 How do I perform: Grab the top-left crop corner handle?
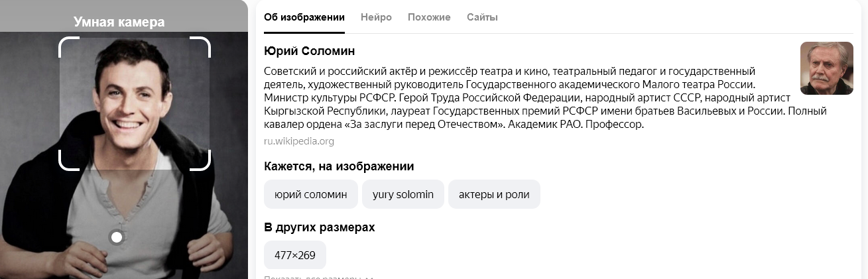tap(68, 46)
